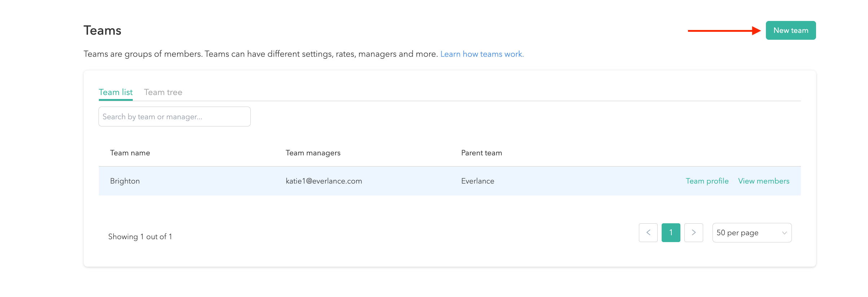This screenshot has height=297, width=868.
Task: Click the katie1@everlance.com manager email
Action: click(324, 181)
